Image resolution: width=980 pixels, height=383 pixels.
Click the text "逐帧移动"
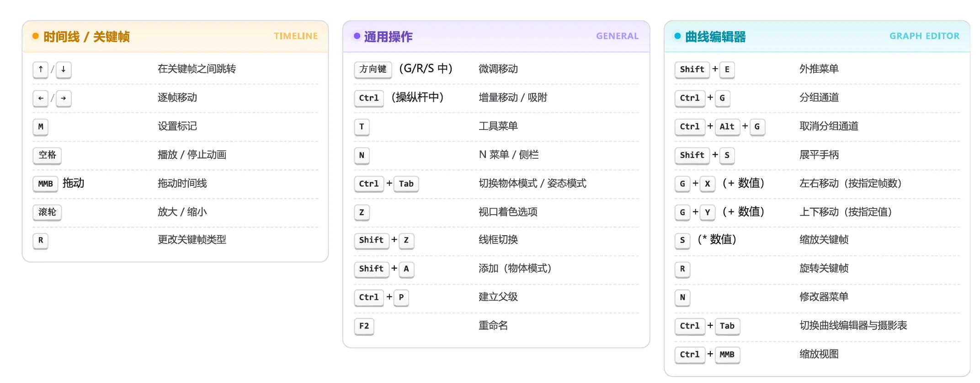click(x=177, y=97)
